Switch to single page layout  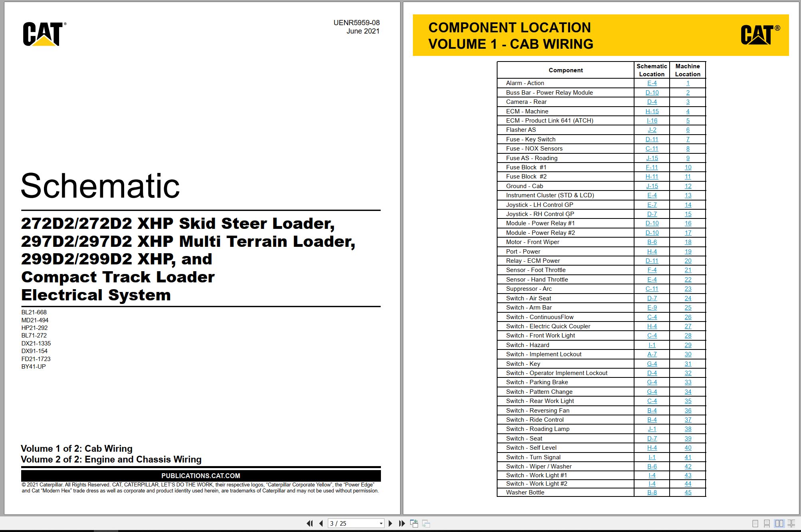click(x=755, y=523)
